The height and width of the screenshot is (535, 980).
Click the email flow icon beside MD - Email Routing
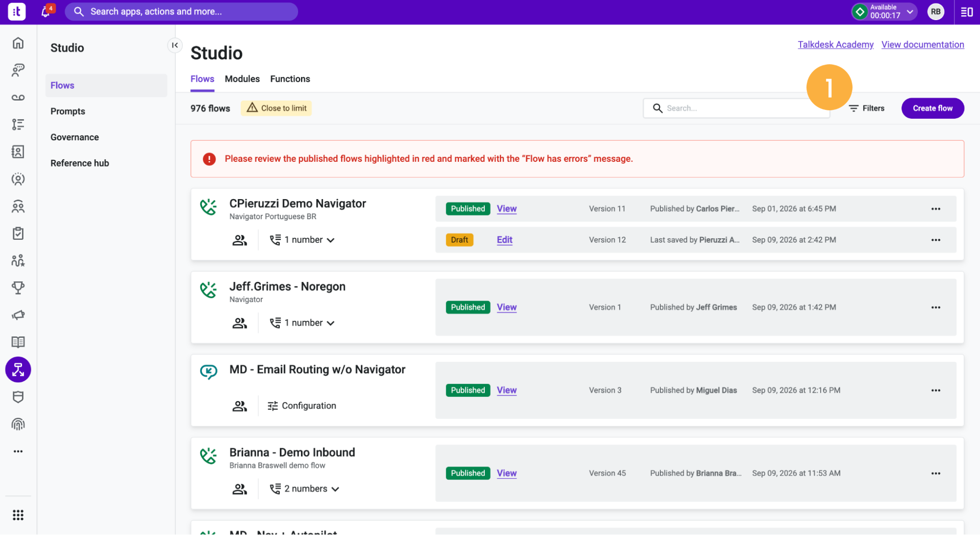point(208,372)
